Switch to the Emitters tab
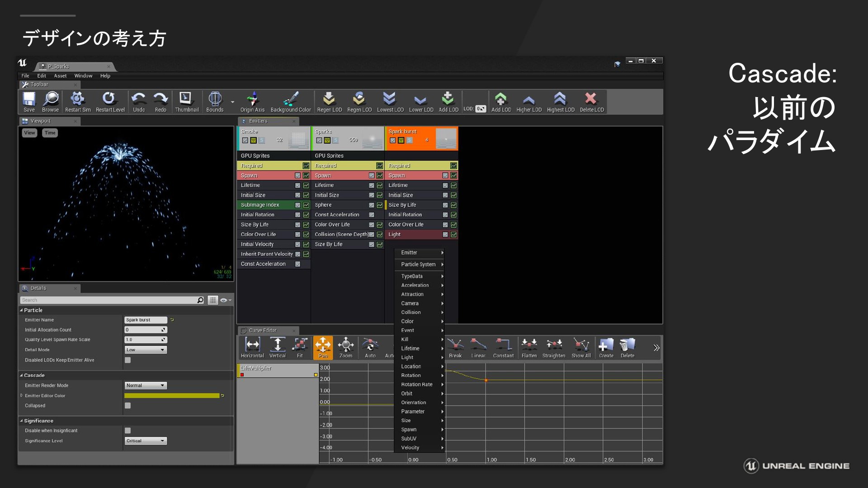 point(269,121)
